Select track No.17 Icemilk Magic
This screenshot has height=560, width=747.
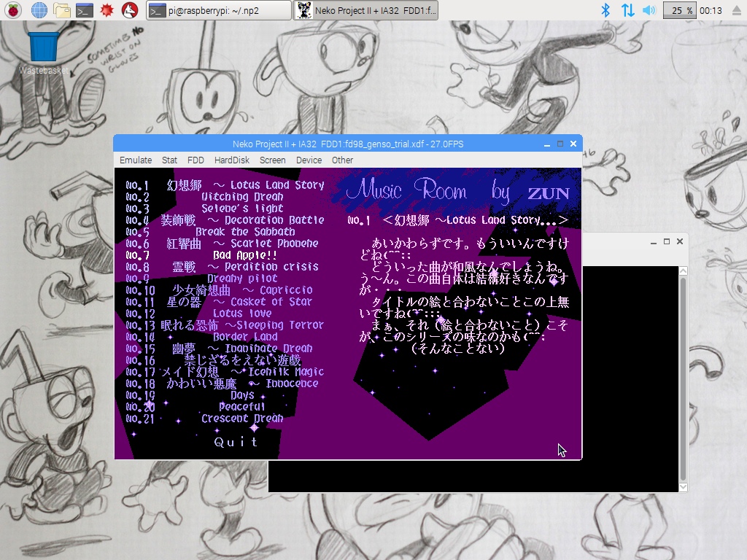pos(225,372)
